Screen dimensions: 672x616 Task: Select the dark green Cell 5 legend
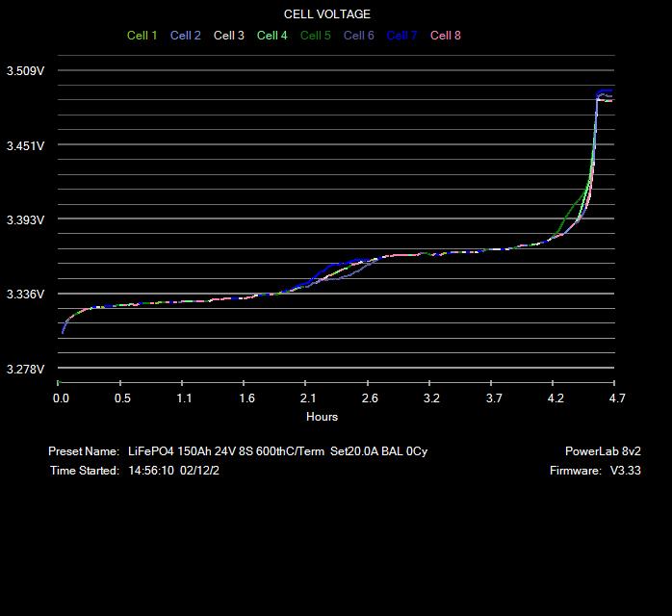[315, 36]
